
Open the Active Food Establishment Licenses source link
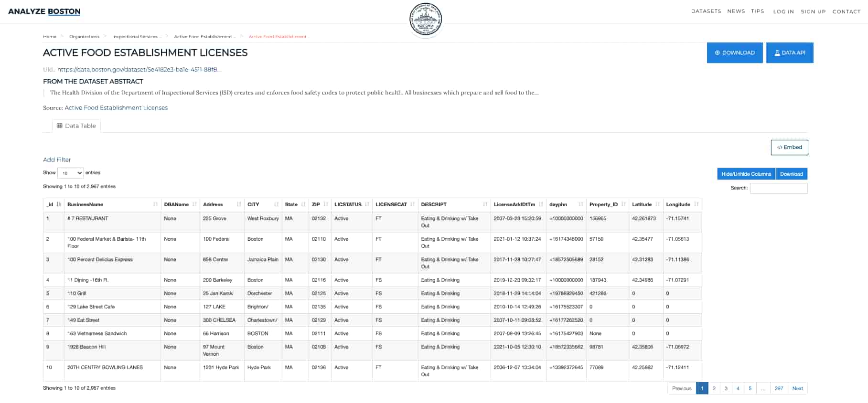coord(116,108)
